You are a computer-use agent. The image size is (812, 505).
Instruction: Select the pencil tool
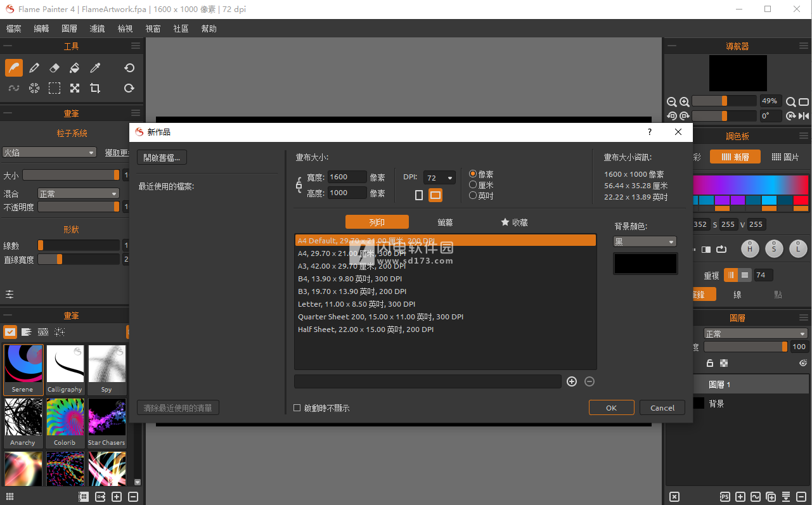pos(34,68)
